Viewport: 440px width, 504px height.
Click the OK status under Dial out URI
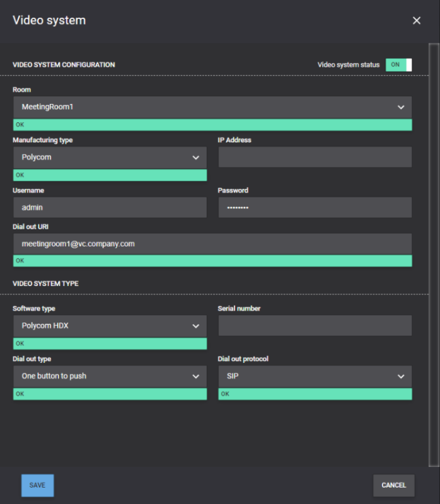pos(212,261)
